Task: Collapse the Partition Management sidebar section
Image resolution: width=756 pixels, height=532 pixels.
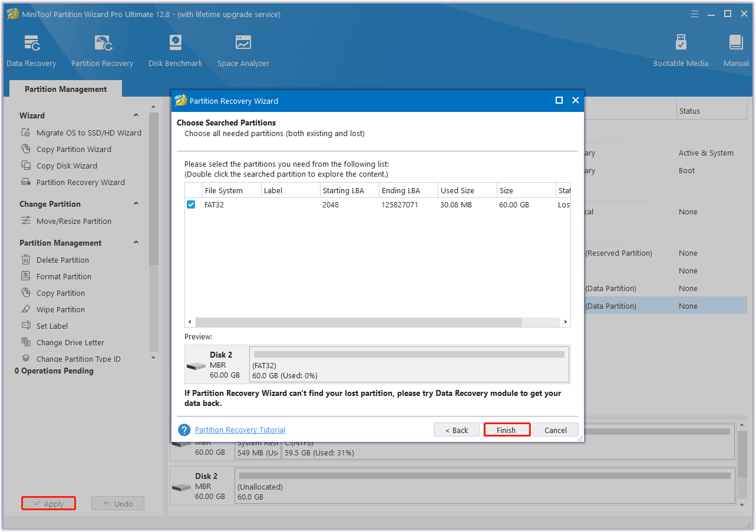Action: 136,243
